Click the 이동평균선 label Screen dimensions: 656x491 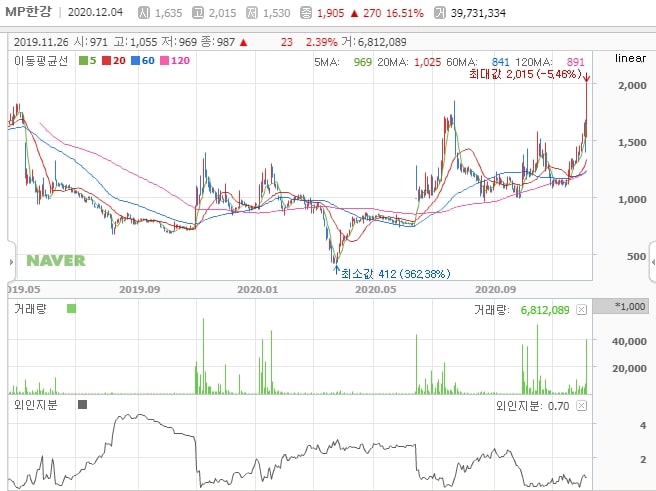(41, 61)
